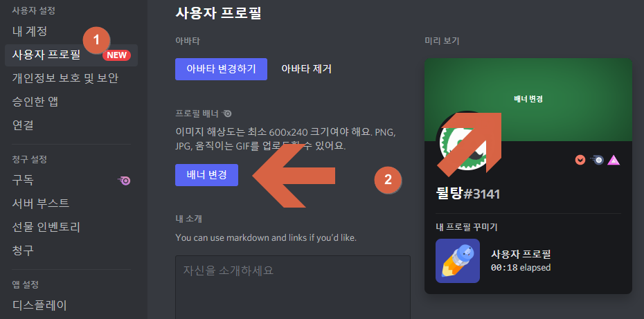
Task: Click the pink boost badge in preview
Action: coord(614,160)
